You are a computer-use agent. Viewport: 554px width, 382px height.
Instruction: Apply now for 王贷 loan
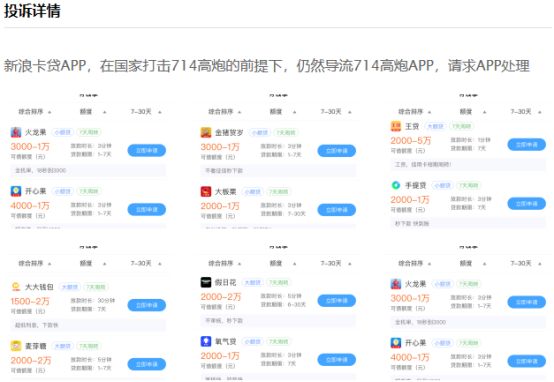[527, 145]
